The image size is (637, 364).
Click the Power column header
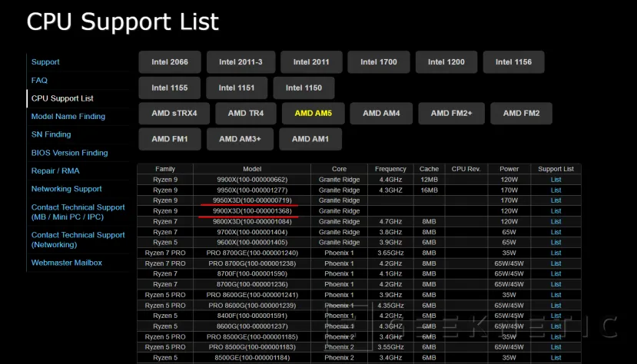click(x=509, y=169)
